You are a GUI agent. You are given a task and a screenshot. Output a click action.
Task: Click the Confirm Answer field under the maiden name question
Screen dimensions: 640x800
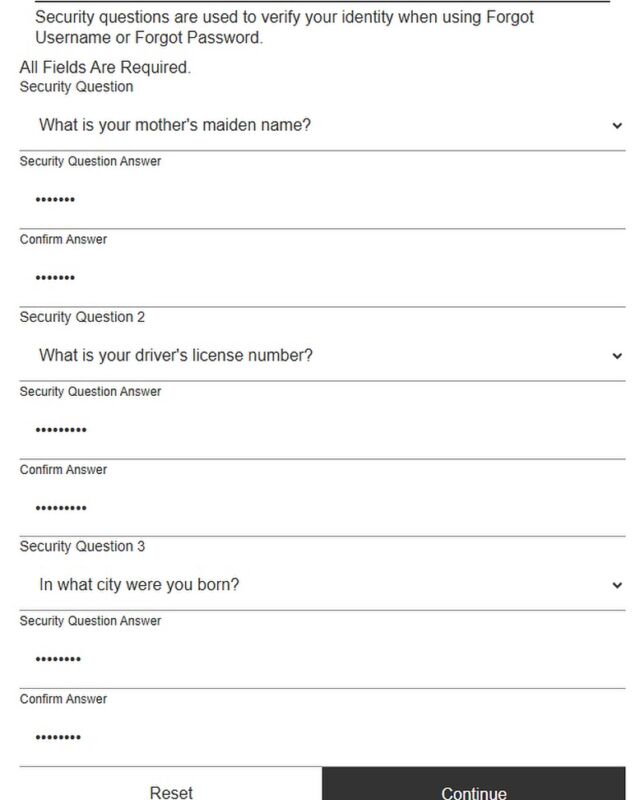(320, 277)
